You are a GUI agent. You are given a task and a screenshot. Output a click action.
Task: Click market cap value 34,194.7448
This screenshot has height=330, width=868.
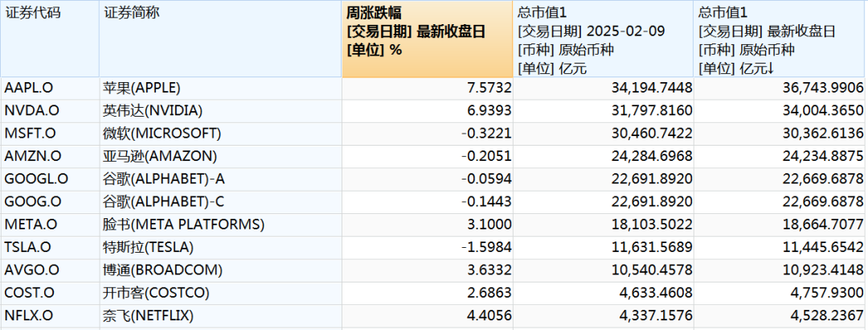coord(652,89)
